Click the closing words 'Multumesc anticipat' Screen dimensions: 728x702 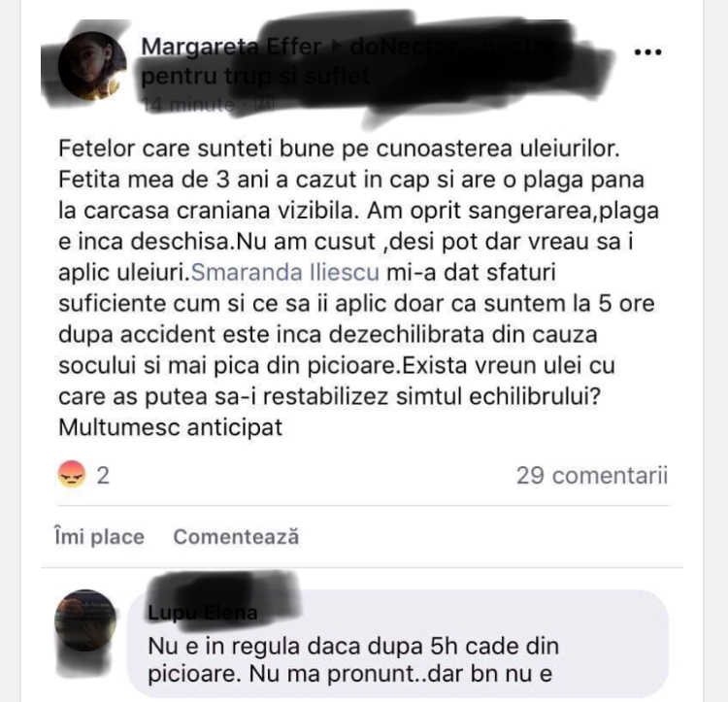pos(171,427)
